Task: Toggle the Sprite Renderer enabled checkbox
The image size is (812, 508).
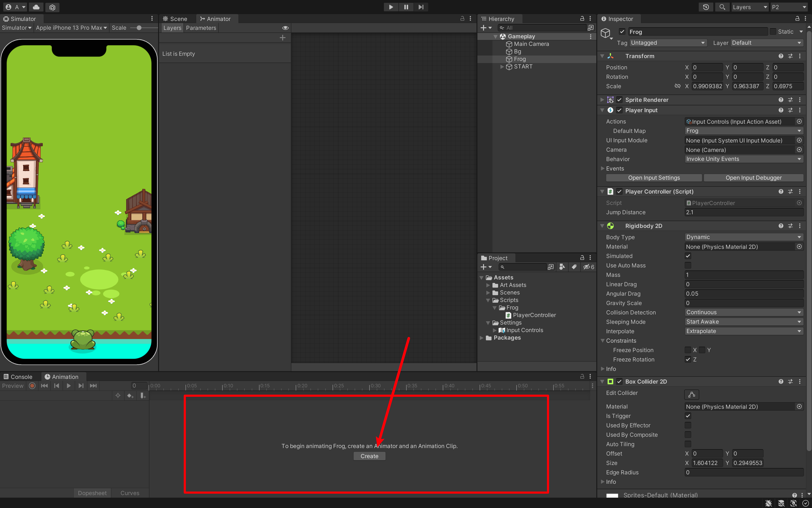Action: (x=619, y=100)
